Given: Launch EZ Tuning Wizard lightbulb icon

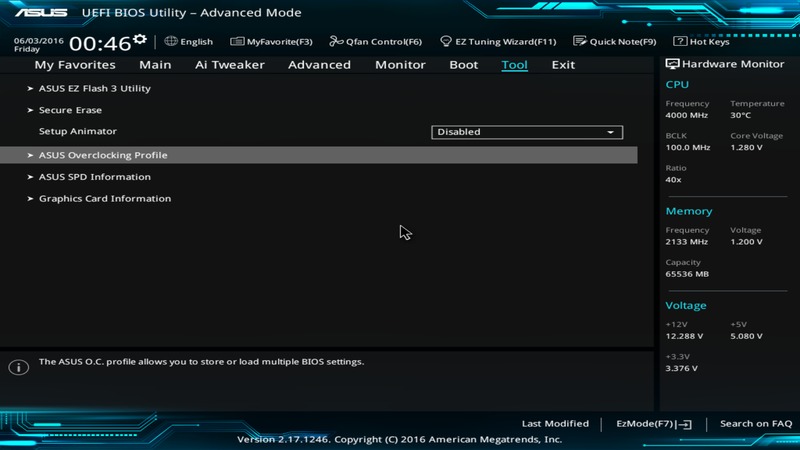Looking at the screenshot, I should point(445,42).
